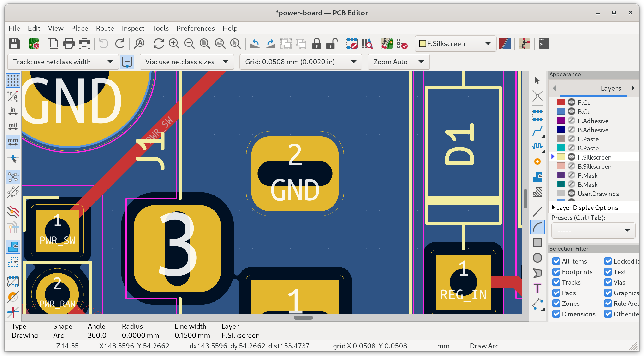This screenshot has width=644, height=356.
Task: Select the Add Vias tool
Action: coord(537,161)
